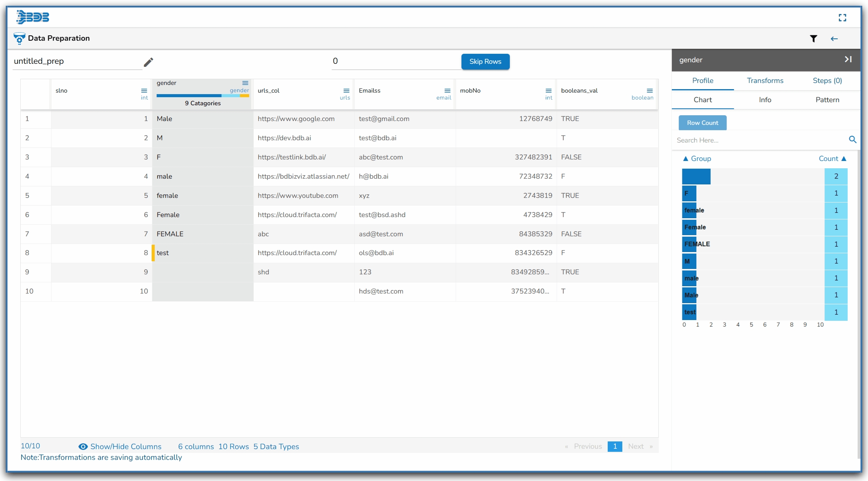Image resolution: width=868 pixels, height=481 pixels.
Task: Click the filter funnel icon
Action: [813, 38]
